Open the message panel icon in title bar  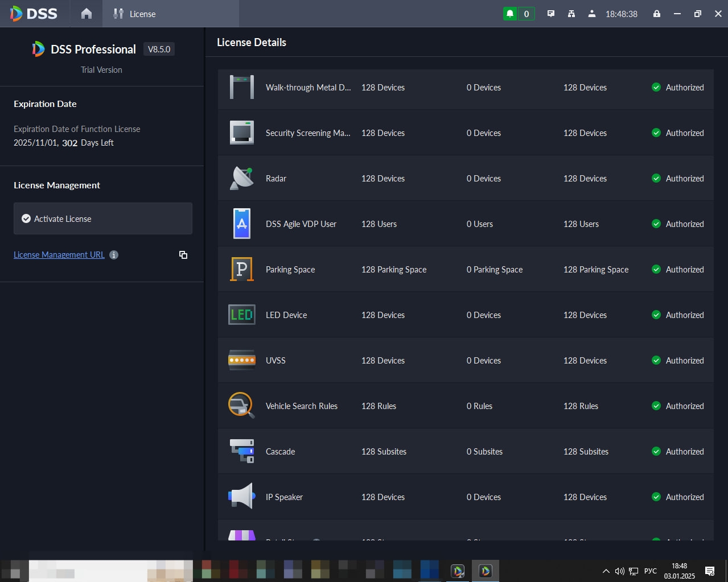[x=551, y=14]
